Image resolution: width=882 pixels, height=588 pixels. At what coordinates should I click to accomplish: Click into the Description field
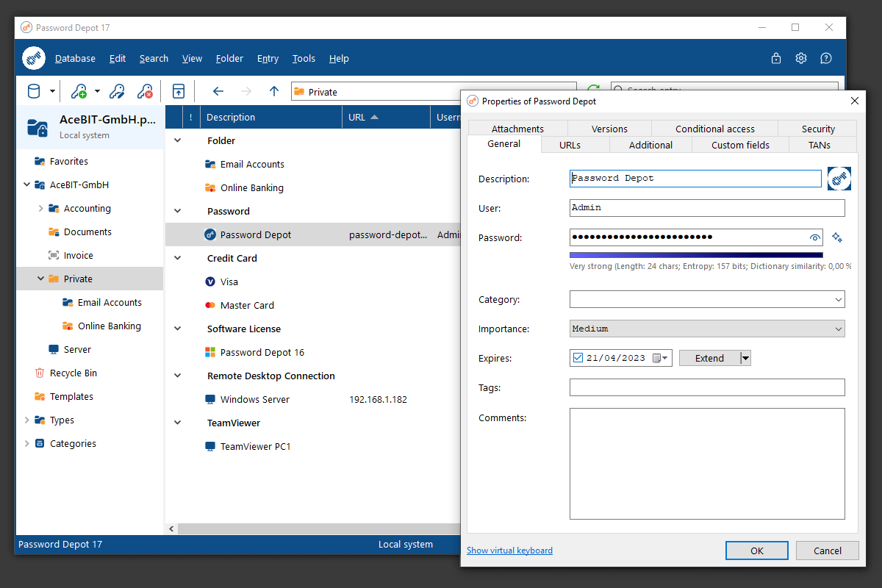[x=695, y=179]
